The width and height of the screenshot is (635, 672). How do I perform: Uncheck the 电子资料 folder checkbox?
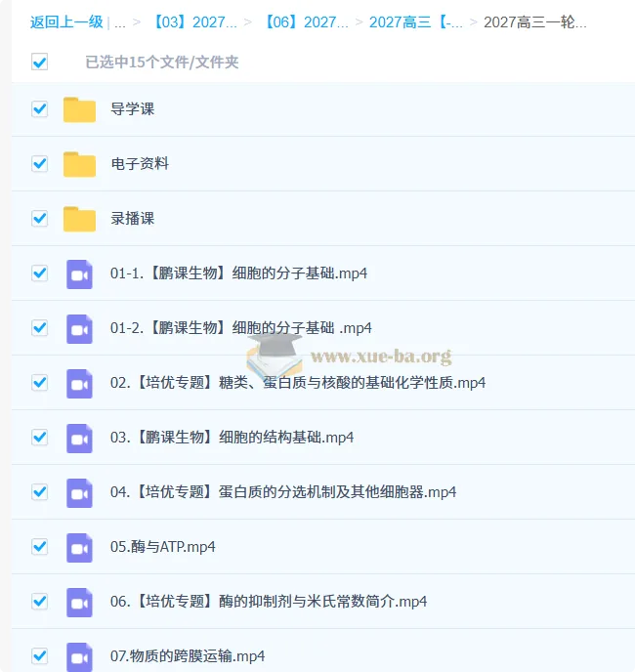point(39,164)
